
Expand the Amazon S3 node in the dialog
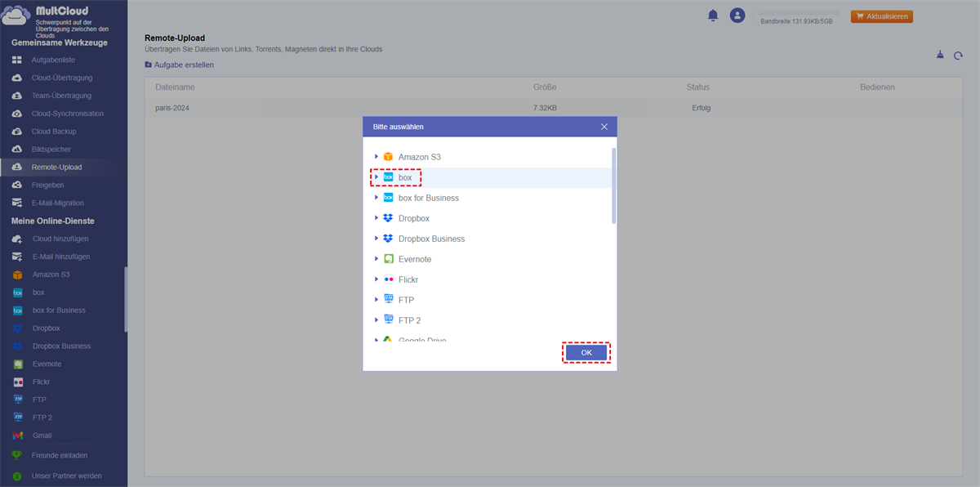point(376,157)
